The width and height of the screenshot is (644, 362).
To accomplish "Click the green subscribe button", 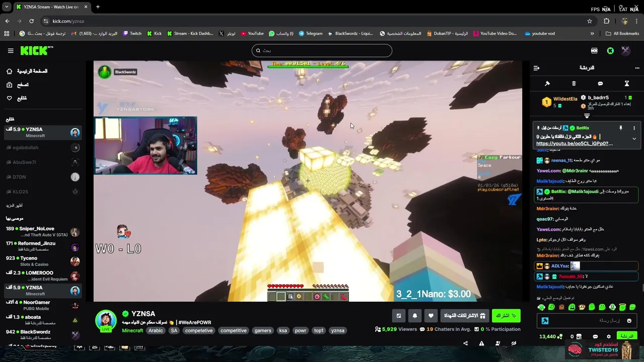I will pos(506,316).
